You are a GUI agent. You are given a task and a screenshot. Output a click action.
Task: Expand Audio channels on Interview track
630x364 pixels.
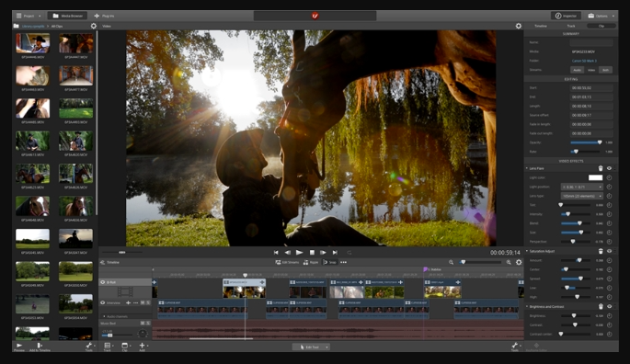105,316
